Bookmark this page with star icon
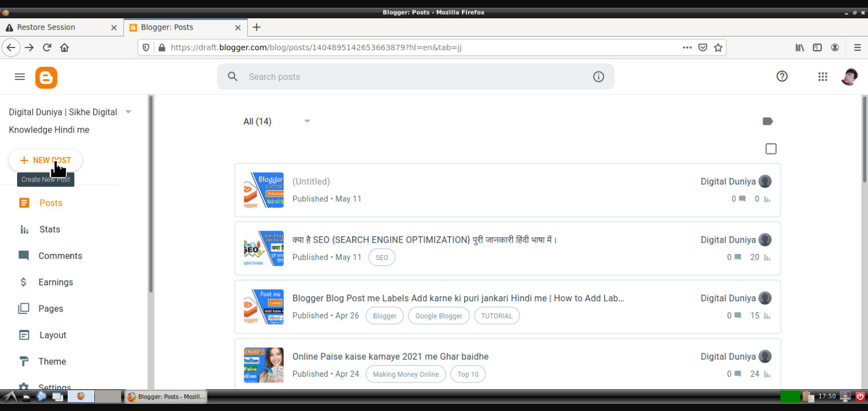The height and width of the screenshot is (411, 868). pyautogui.click(x=718, y=47)
